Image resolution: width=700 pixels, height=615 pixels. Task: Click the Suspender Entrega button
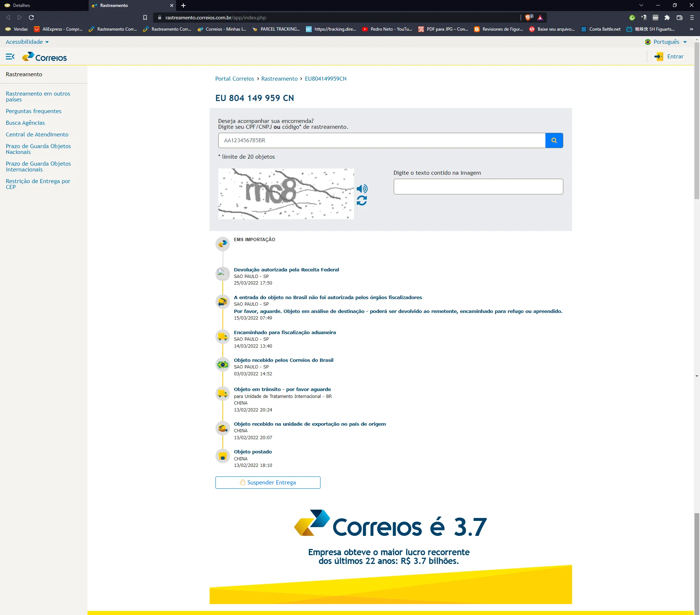(x=268, y=483)
